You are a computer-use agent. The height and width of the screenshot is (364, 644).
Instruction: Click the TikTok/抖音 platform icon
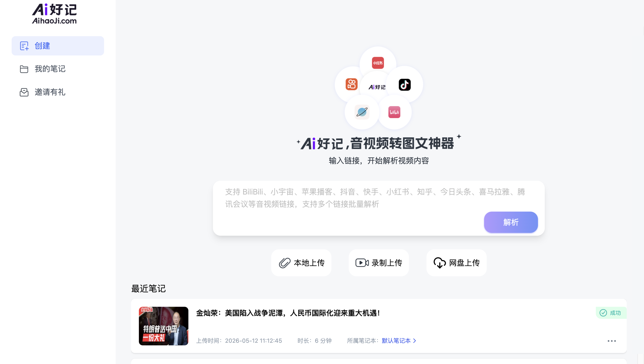[x=405, y=85]
